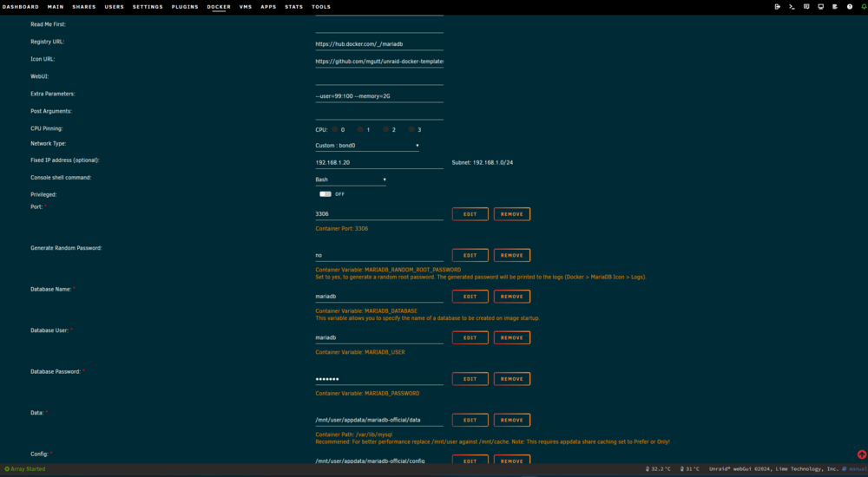Open the Tools menu tab
This screenshot has width=868, height=477.
point(321,7)
